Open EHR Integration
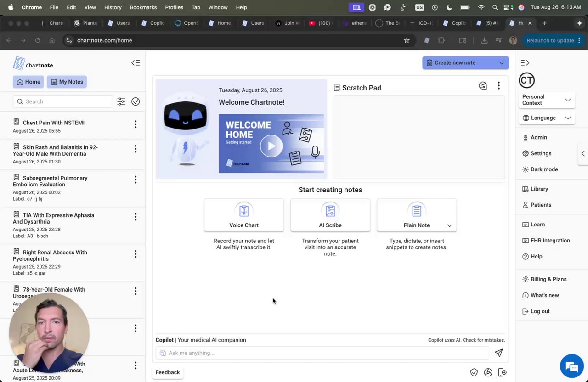The height and width of the screenshot is (382, 588). [546, 241]
